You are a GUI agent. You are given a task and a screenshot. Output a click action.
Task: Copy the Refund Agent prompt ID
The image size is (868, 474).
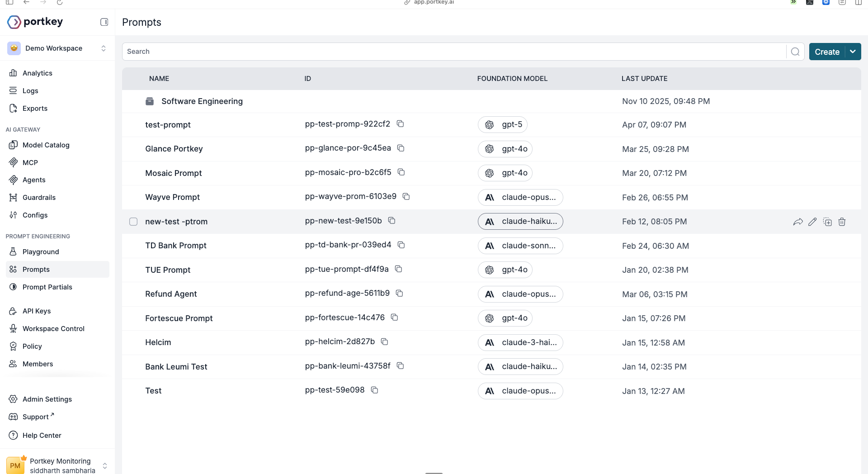(399, 293)
